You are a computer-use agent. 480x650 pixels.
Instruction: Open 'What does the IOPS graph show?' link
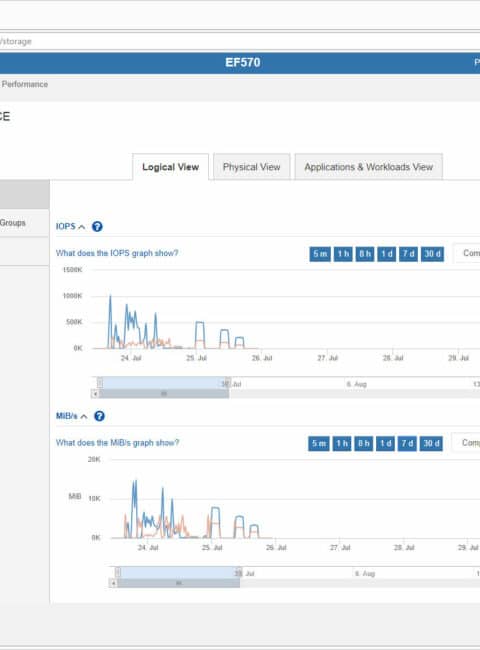(x=117, y=253)
